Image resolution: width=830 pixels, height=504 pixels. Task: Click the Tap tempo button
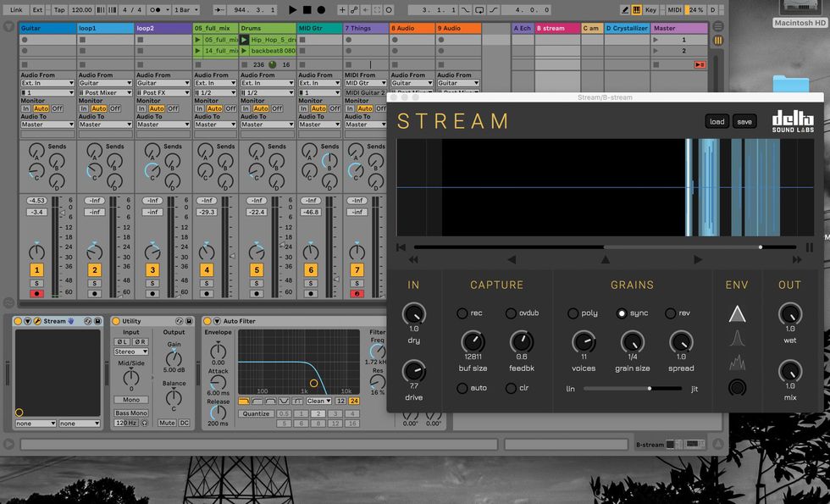tap(59, 9)
